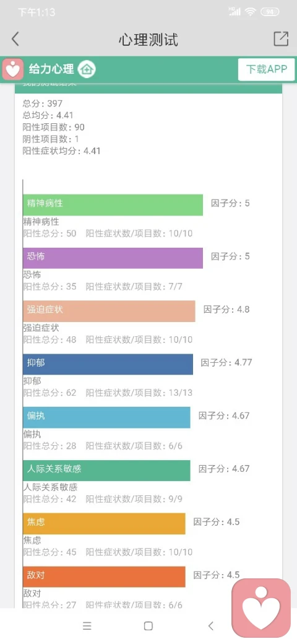Screen dimensions: 297x644
Task: Select the yellow 焦虑 bar
Action: click(104, 524)
